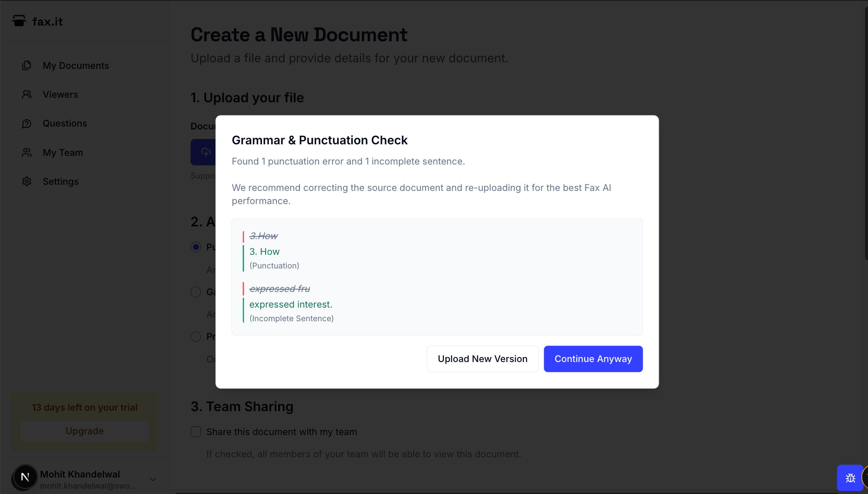The width and height of the screenshot is (868, 494).
Task: Click the cloud upload icon in step 1
Action: point(205,152)
